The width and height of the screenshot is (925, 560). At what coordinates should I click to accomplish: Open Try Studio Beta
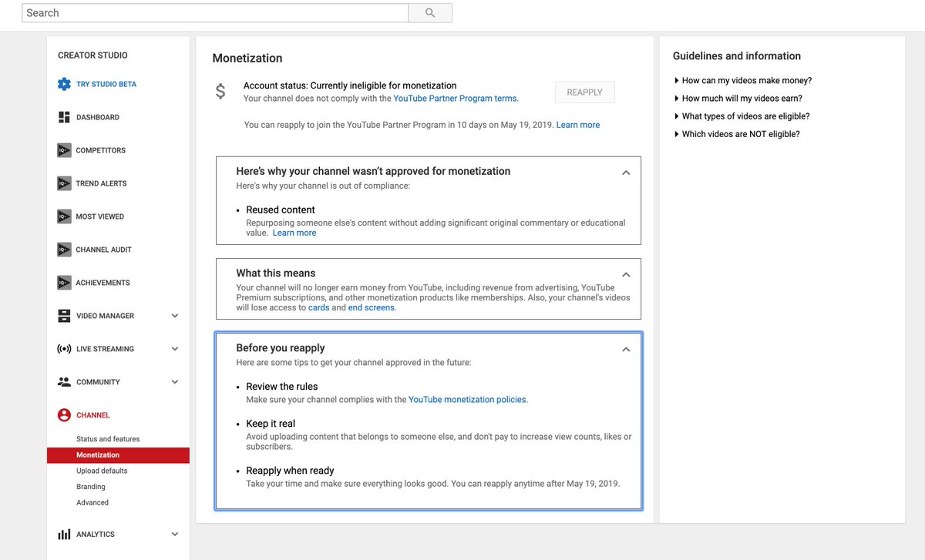106,84
